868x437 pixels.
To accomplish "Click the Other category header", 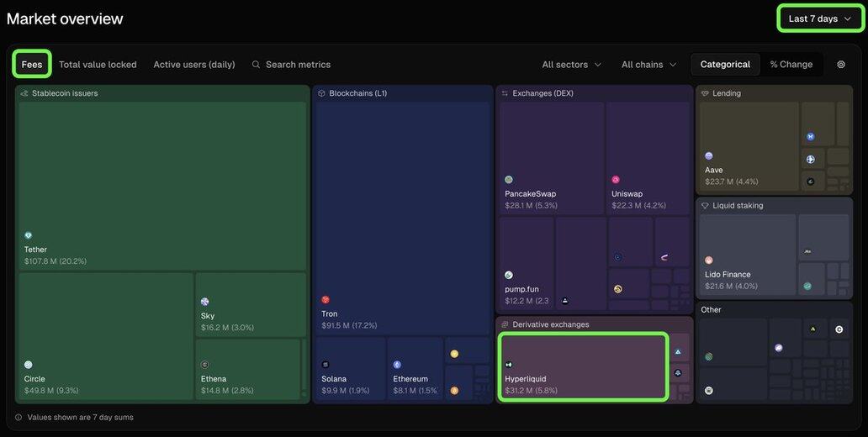I will [711, 309].
